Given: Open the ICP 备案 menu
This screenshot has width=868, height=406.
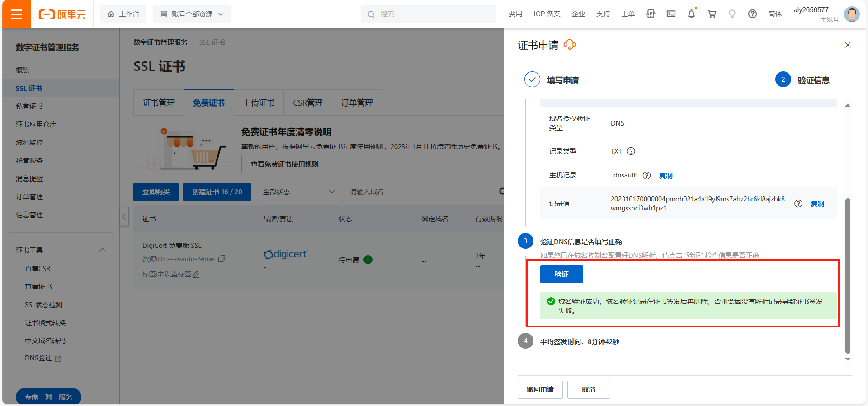Looking at the screenshot, I should pos(547,14).
